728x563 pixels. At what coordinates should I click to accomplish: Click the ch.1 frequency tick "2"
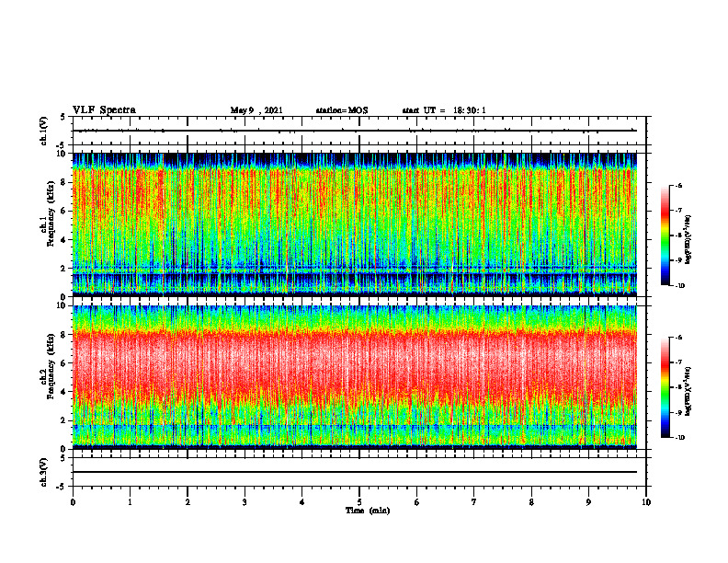[63, 269]
